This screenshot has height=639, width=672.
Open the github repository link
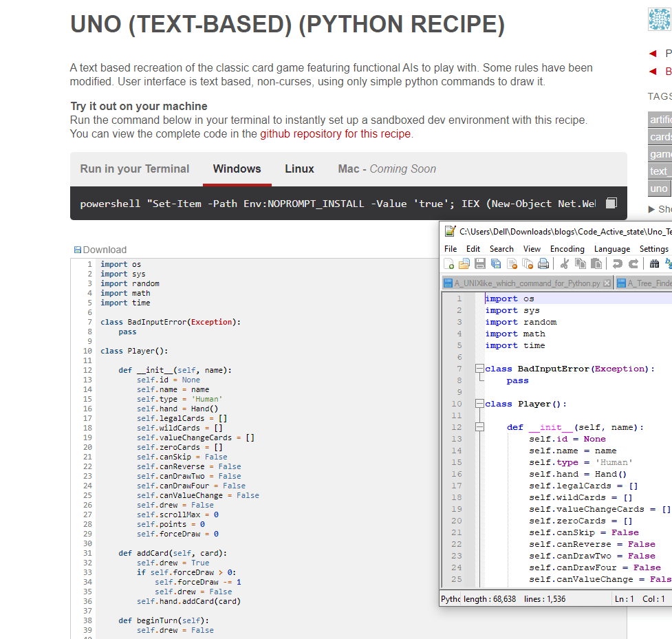tap(335, 134)
